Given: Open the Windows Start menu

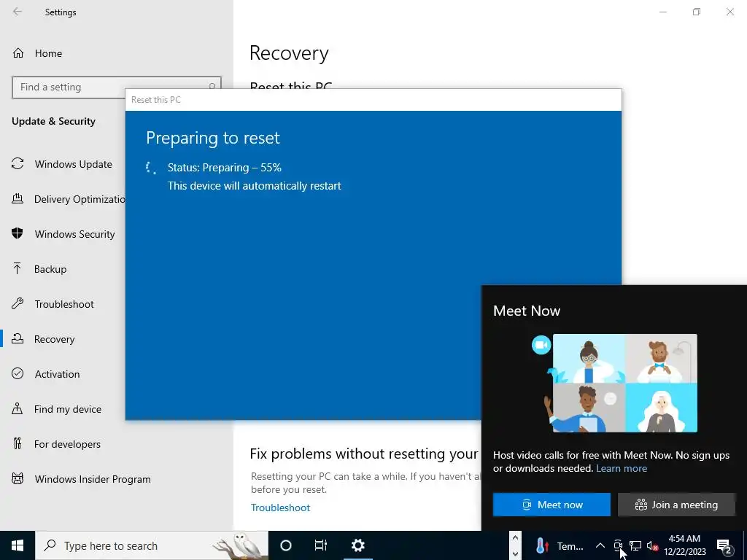Looking at the screenshot, I should click(x=18, y=545).
